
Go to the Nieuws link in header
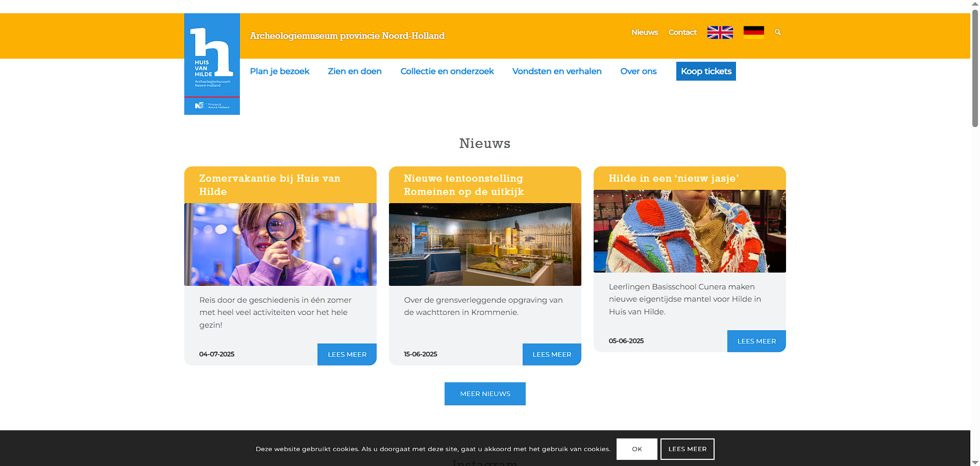644,32
